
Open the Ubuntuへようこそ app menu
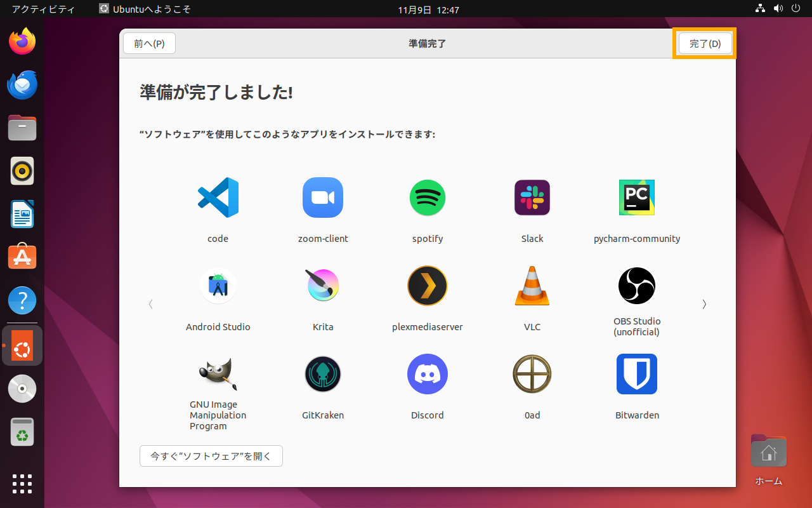(x=145, y=10)
